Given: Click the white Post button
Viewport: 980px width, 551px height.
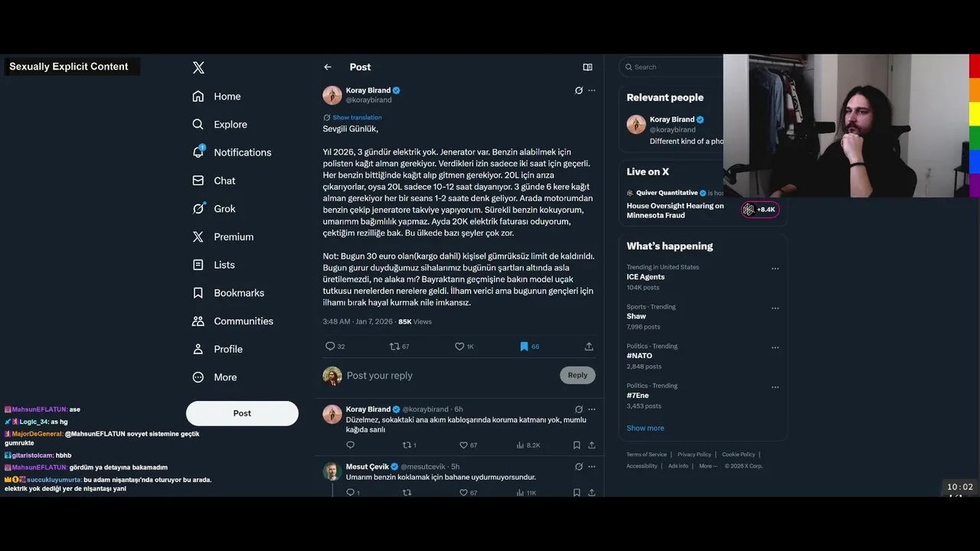Looking at the screenshot, I should pyautogui.click(x=242, y=413).
